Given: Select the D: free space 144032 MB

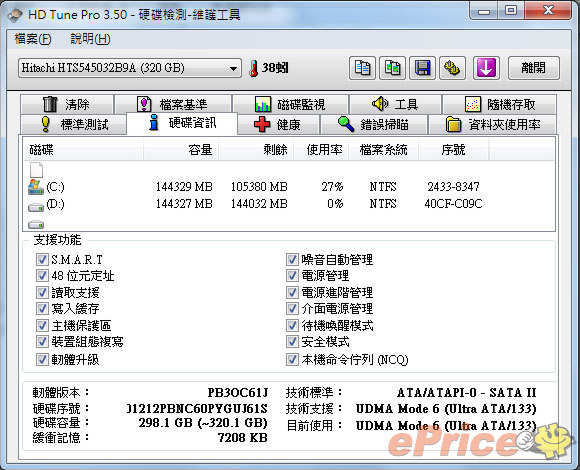Looking at the screenshot, I should click(259, 204).
